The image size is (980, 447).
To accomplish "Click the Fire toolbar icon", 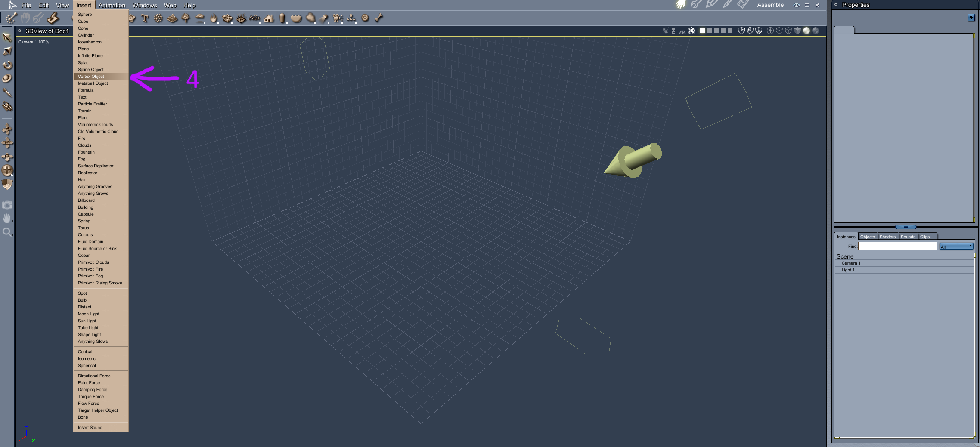I will 214,18.
